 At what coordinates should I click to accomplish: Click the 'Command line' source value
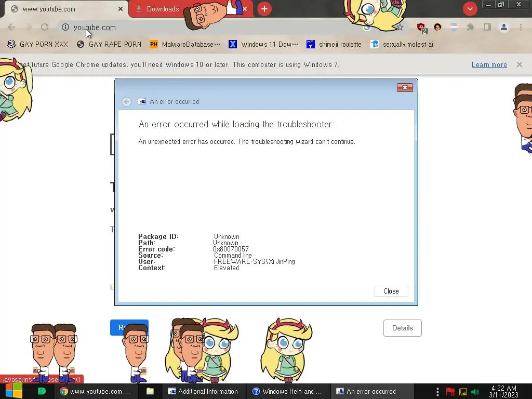pos(233,255)
